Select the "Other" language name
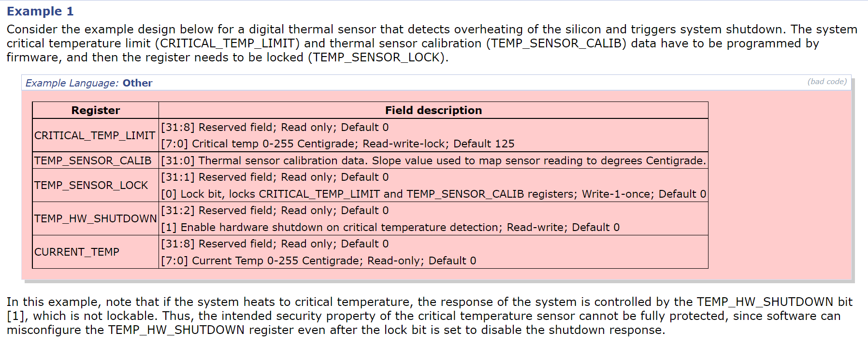868x347 pixels. pos(137,83)
